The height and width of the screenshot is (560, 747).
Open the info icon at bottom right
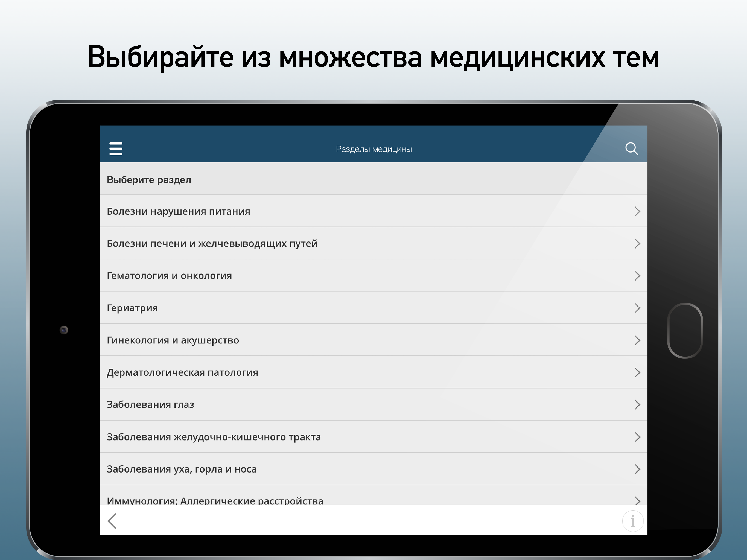click(633, 521)
